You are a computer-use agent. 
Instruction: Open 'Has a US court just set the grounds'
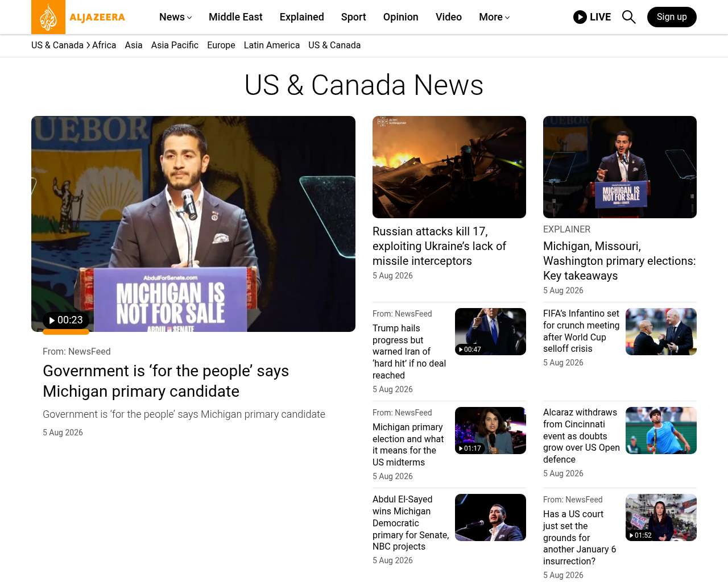580,538
